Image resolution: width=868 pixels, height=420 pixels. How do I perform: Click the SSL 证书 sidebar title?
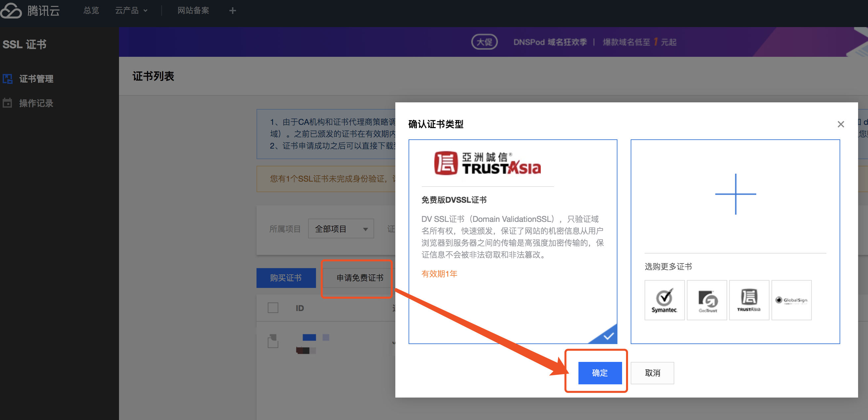coord(24,45)
